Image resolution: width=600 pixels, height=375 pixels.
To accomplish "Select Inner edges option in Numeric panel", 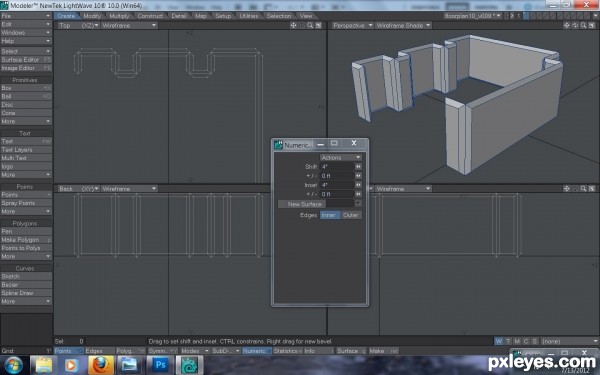I will coord(330,215).
